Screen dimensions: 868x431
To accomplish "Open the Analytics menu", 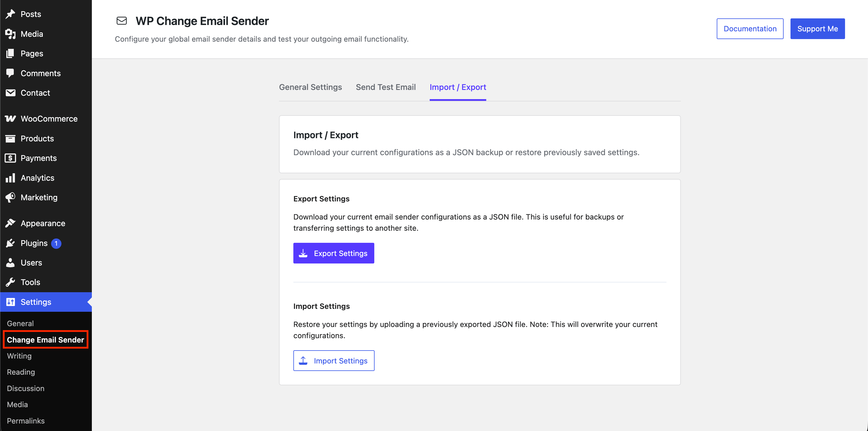I will [x=46, y=178].
